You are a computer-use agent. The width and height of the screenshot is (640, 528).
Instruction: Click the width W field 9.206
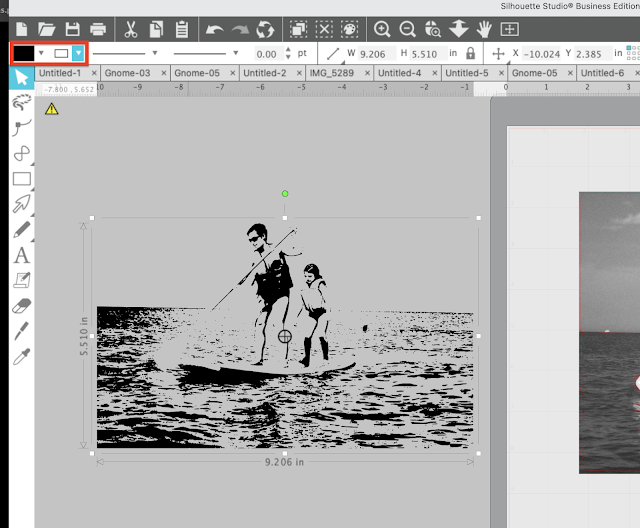tap(376, 54)
